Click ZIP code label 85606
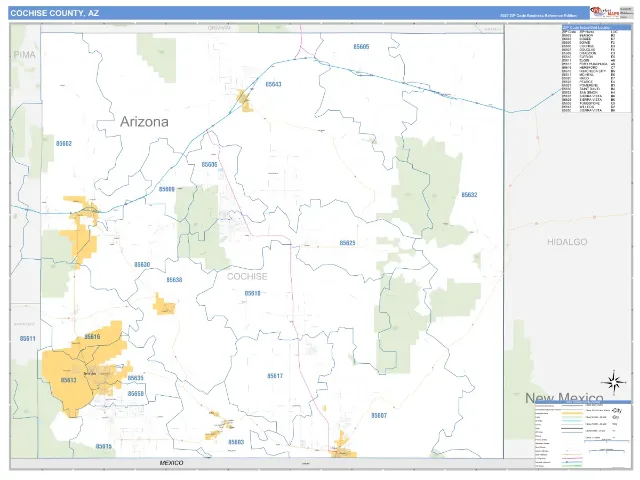 click(209, 164)
